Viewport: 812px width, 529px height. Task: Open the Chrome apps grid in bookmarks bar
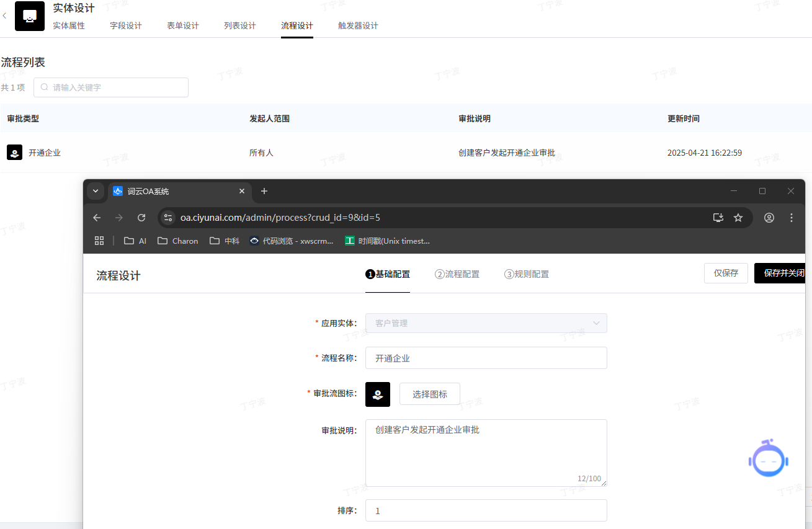(x=99, y=241)
